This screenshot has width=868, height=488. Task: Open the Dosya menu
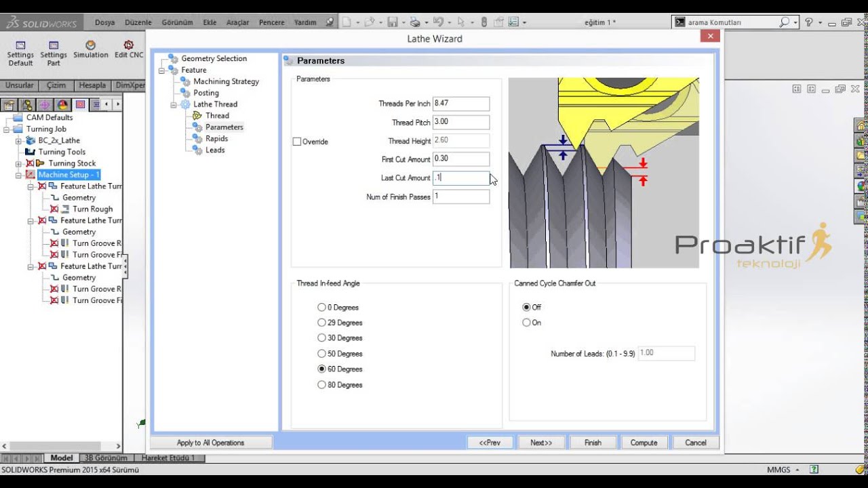104,22
